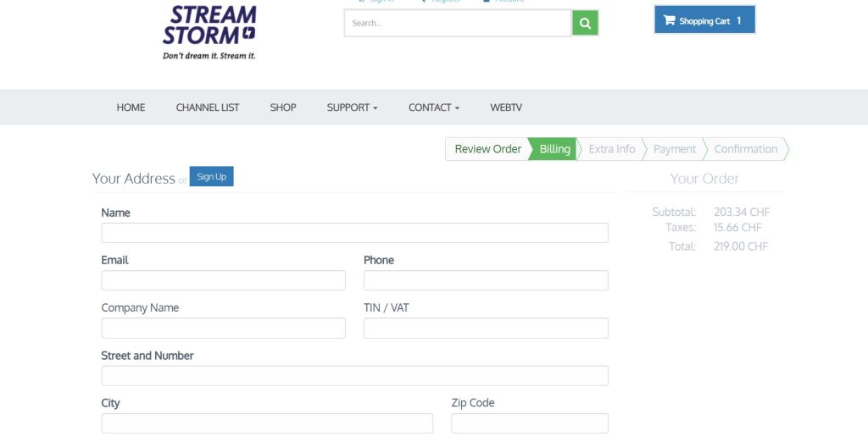Click the 'Your Address' heading

pos(133,179)
